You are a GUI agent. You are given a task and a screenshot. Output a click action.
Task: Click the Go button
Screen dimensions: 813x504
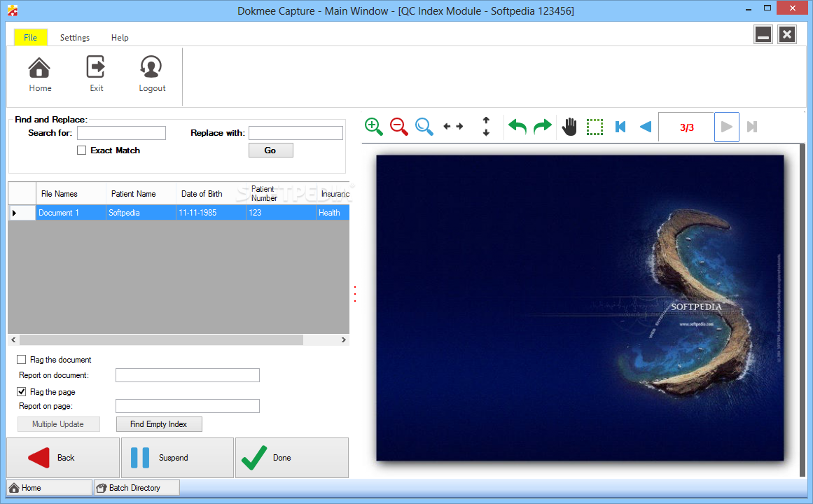(271, 150)
